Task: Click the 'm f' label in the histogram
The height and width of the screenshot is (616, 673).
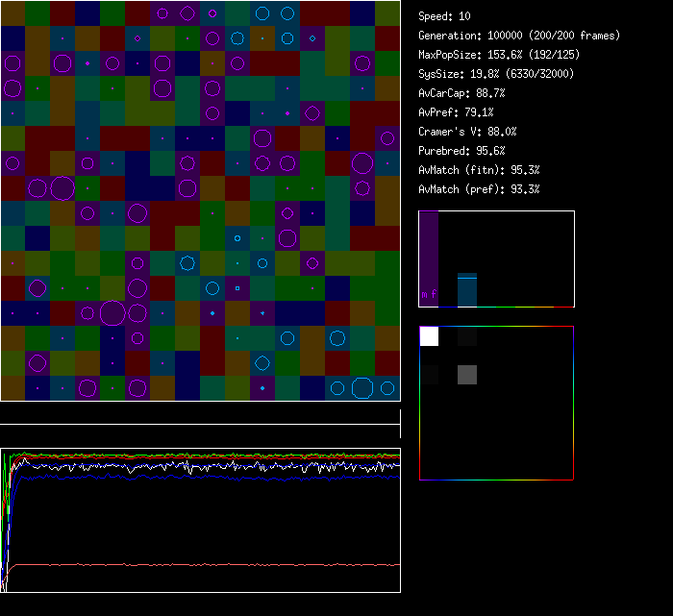Action: [429, 294]
